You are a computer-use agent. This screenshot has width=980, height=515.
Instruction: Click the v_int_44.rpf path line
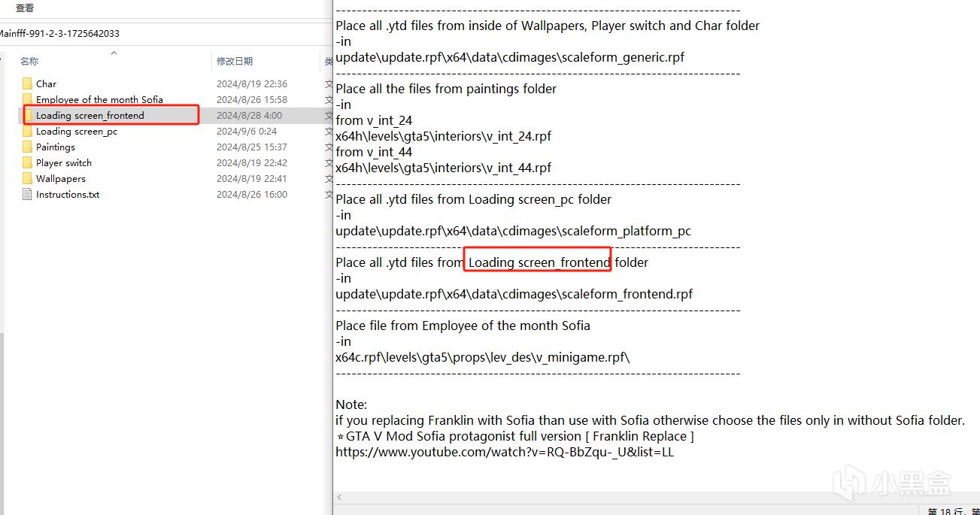coord(444,168)
